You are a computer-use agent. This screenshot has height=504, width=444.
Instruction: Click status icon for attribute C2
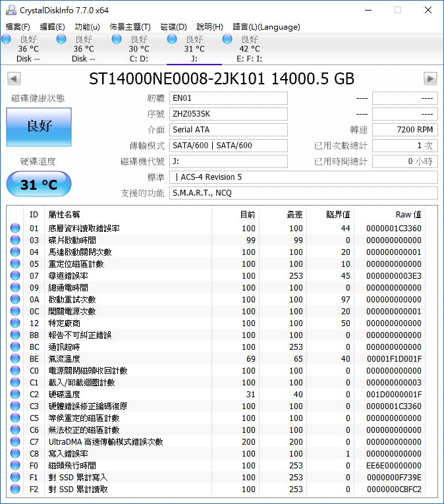[15, 395]
